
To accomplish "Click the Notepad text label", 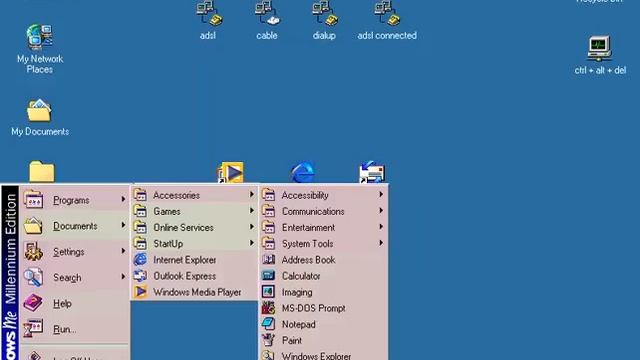I will [298, 325].
